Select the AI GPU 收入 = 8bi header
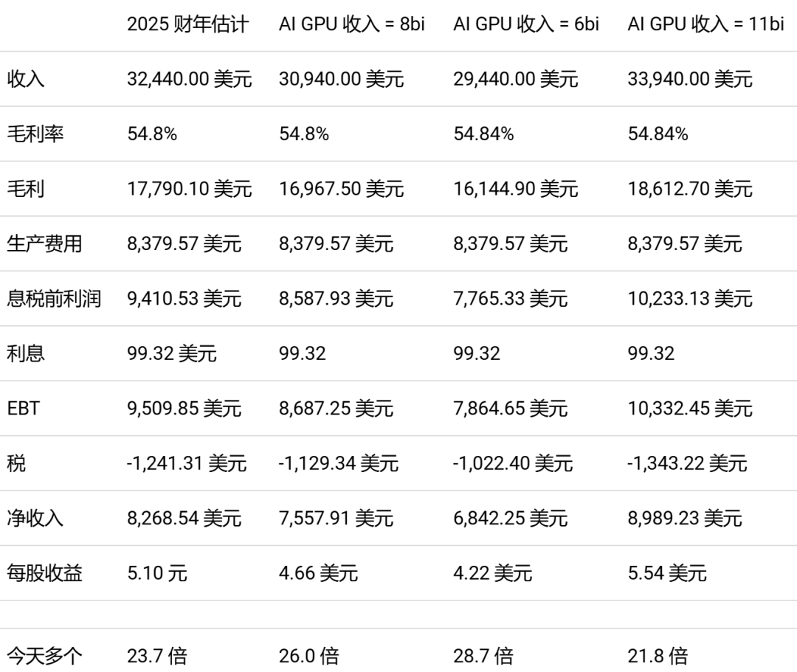 click(352, 24)
